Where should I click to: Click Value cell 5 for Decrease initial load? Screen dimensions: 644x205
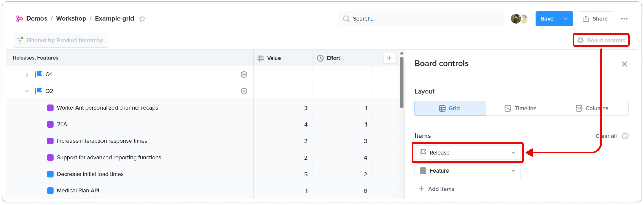(x=283, y=174)
